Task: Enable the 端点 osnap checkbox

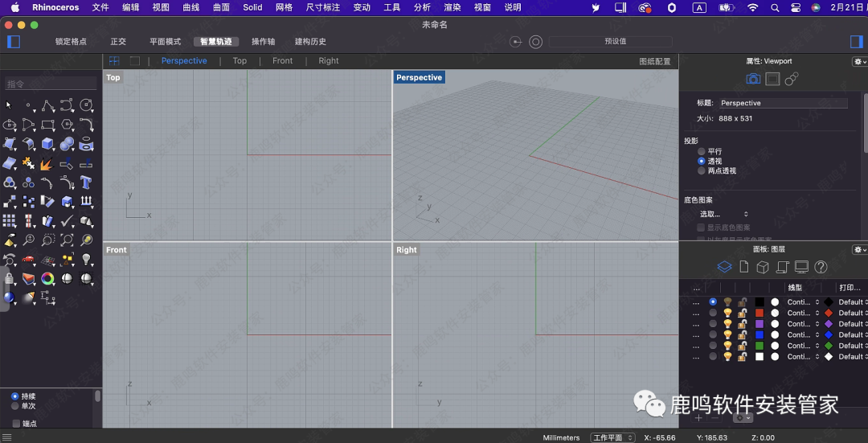Action: pos(16,423)
